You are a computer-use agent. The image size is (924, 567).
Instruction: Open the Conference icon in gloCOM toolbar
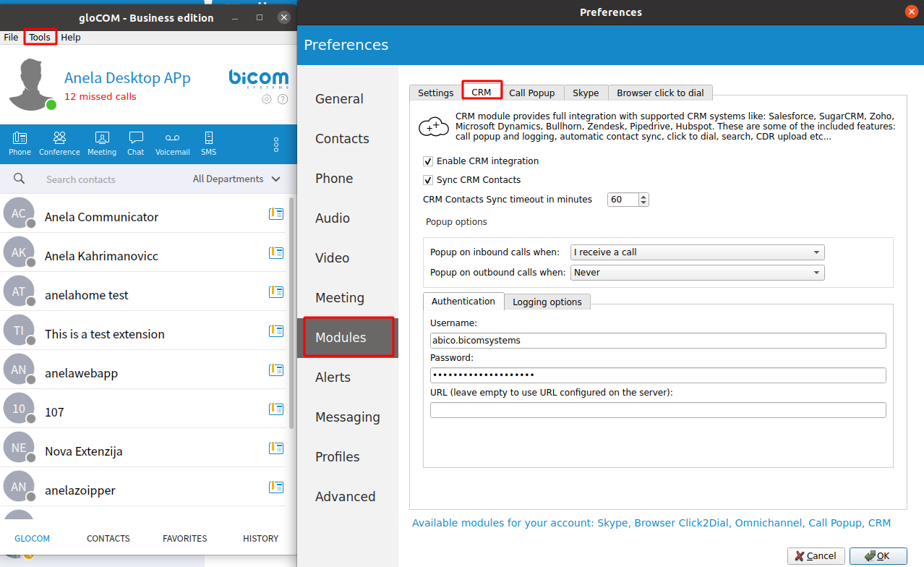pyautogui.click(x=59, y=143)
